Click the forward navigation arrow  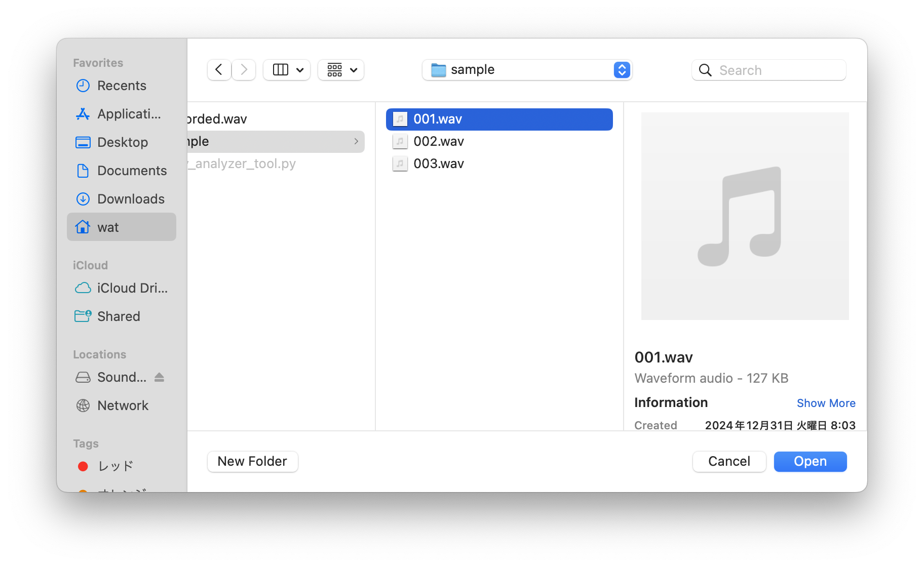point(244,70)
